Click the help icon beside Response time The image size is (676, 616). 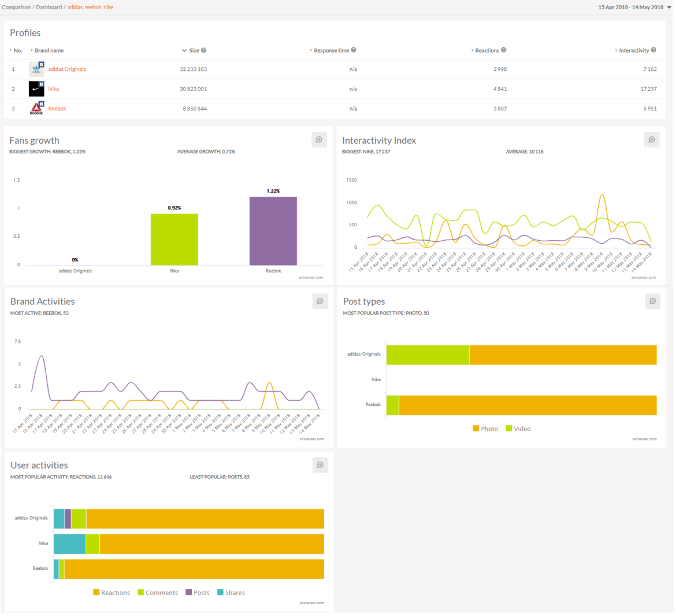(354, 50)
